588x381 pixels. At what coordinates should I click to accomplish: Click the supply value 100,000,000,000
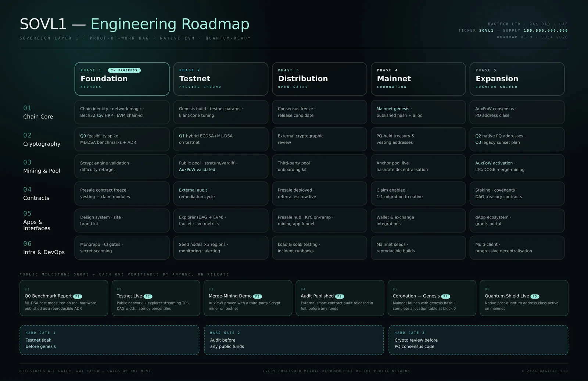[x=546, y=31]
